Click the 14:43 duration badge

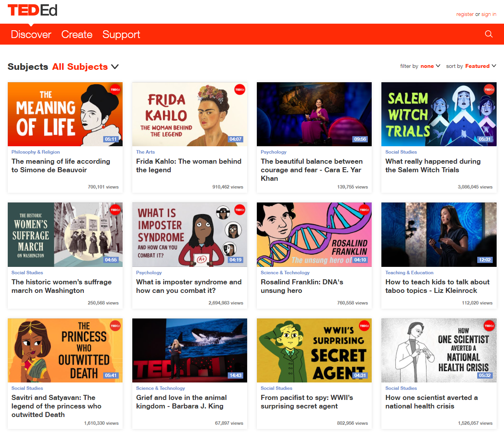(x=236, y=375)
